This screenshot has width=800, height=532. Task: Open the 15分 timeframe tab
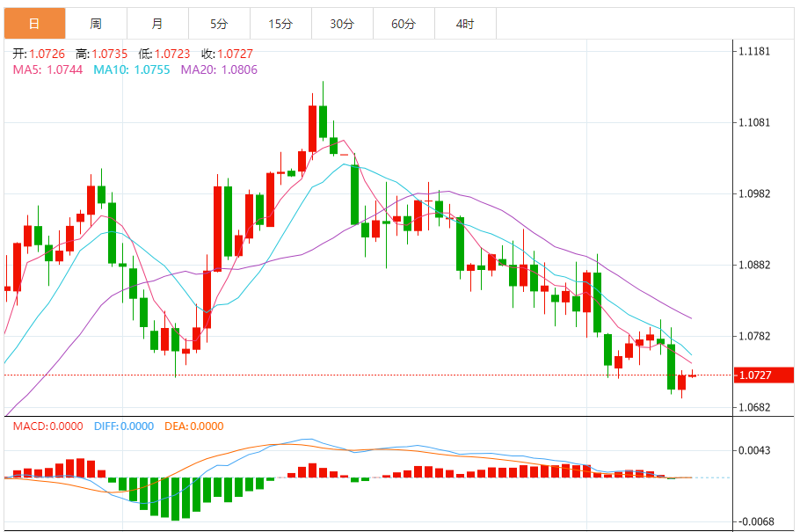pos(280,24)
